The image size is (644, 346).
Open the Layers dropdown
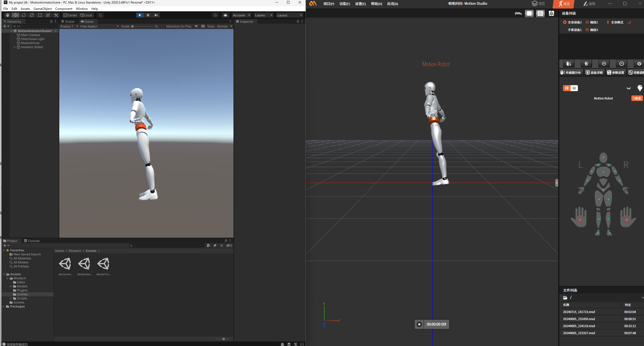pyautogui.click(x=264, y=15)
